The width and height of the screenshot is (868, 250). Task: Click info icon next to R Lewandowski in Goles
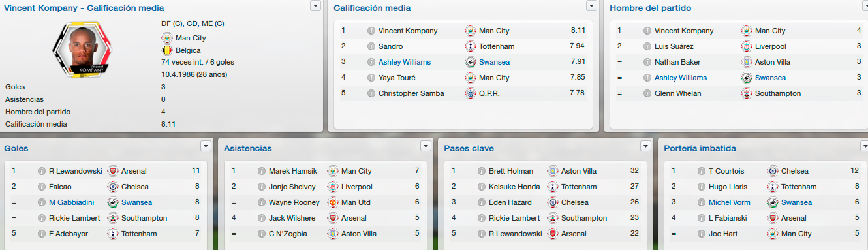pyautogui.click(x=41, y=171)
